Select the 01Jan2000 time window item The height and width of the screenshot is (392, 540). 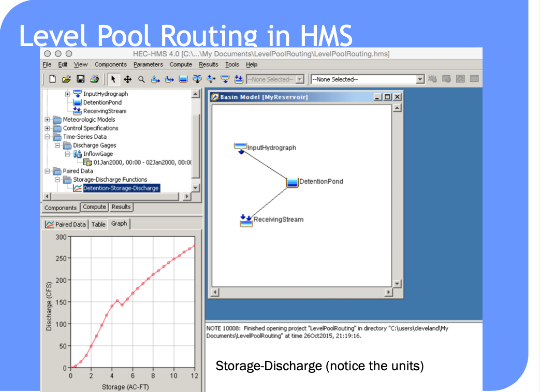[142, 162]
